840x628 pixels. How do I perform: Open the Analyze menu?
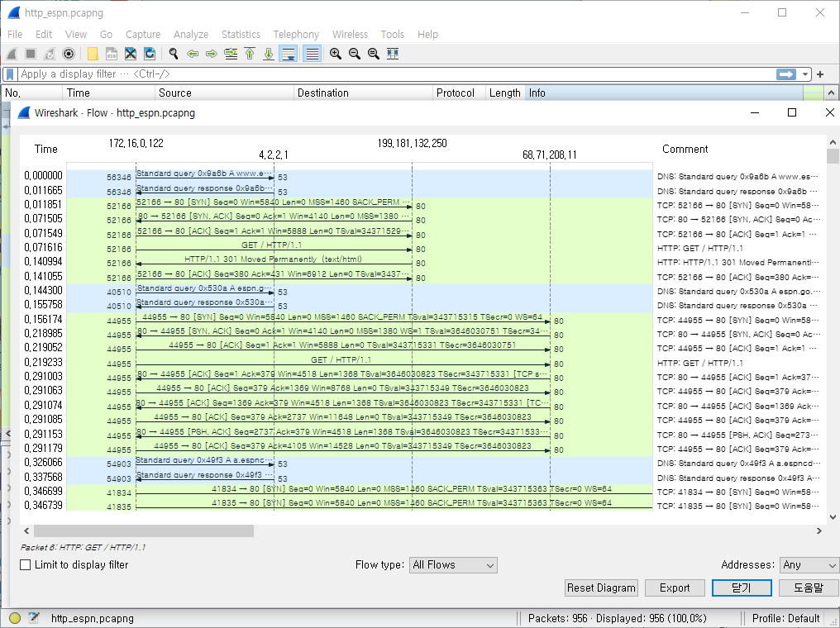191,34
